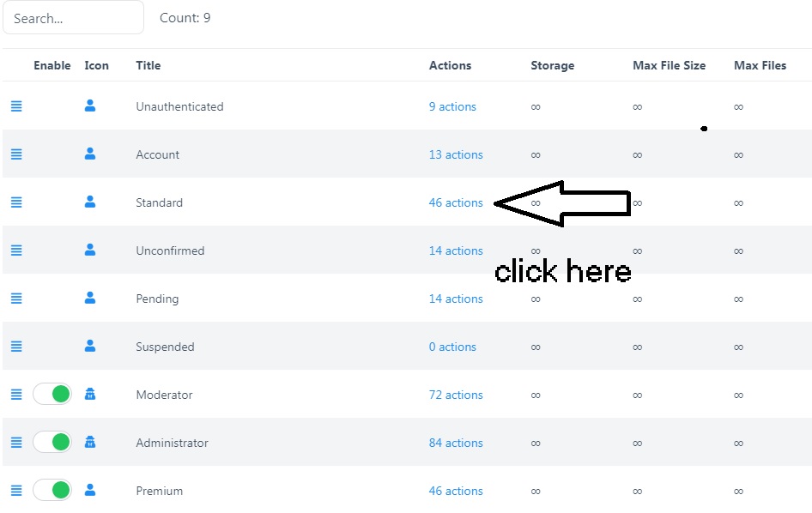The width and height of the screenshot is (812, 513).
Task: Select the Unconfirmed group title
Action: (170, 250)
